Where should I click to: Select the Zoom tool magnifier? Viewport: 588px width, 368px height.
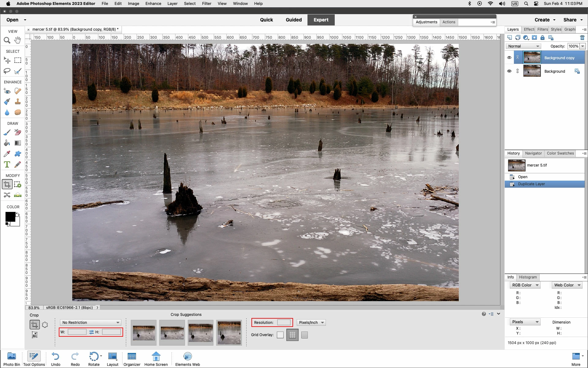coord(7,40)
